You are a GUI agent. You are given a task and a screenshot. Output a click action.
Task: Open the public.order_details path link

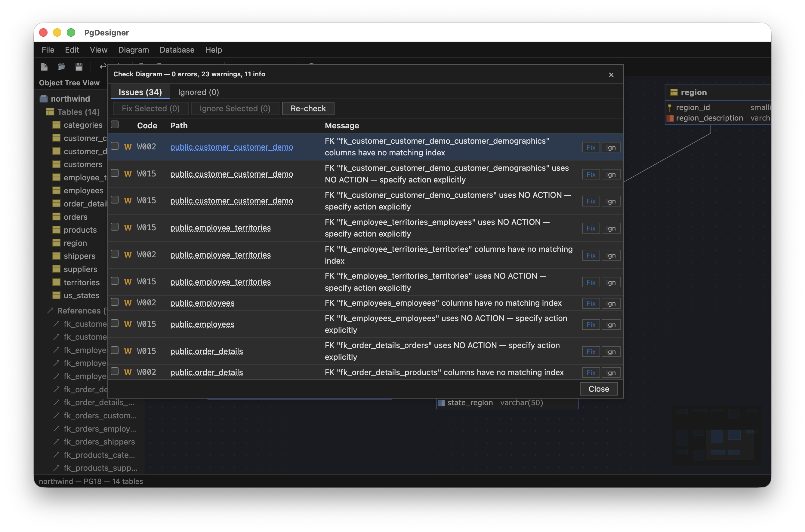[207, 351]
